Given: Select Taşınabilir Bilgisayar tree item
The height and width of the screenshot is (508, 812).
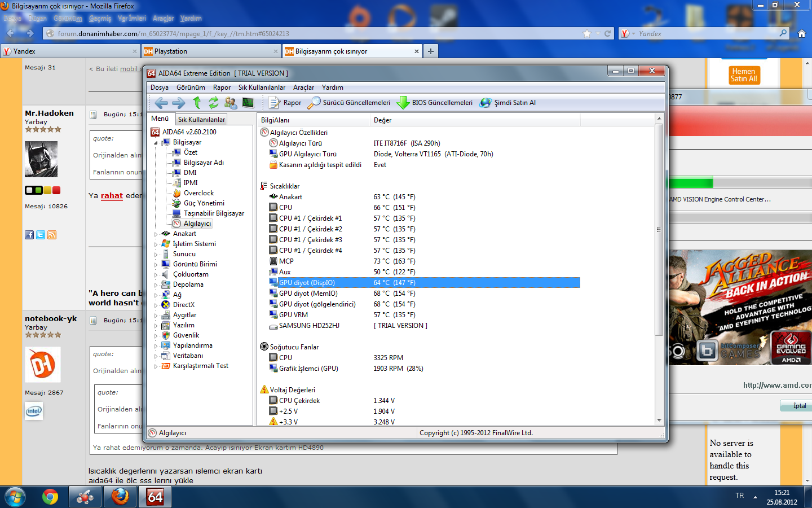Looking at the screenshot, I should tap(214, 213).
